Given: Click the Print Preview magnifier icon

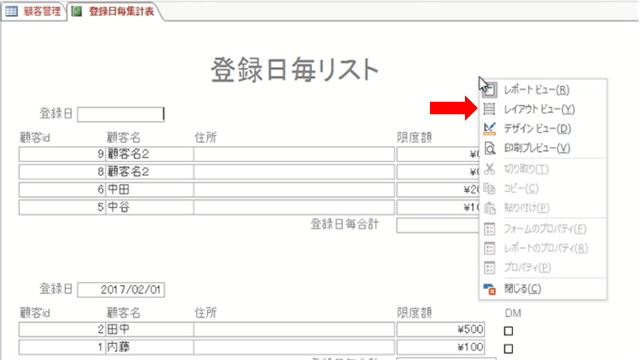Looking at the screenshot, I should 489,148.
